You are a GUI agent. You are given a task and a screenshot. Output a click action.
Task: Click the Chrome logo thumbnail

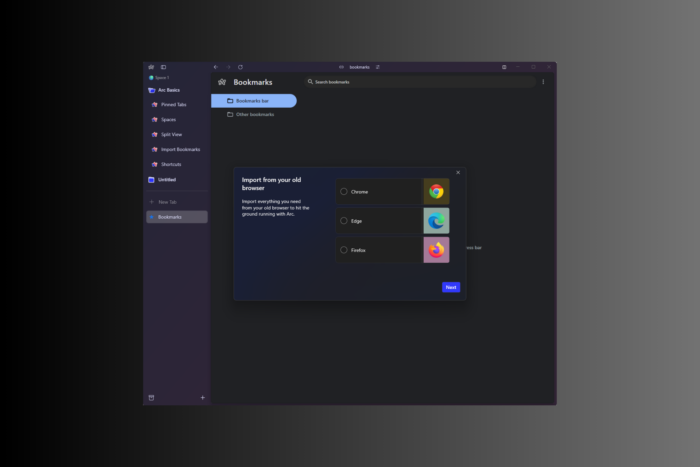tap(436, 192)
